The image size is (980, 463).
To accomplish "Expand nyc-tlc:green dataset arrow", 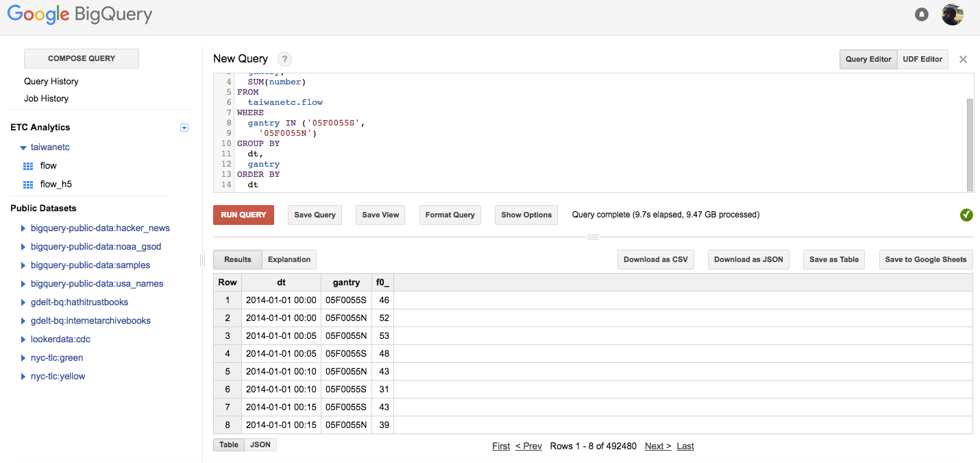I will click(23, 358).
